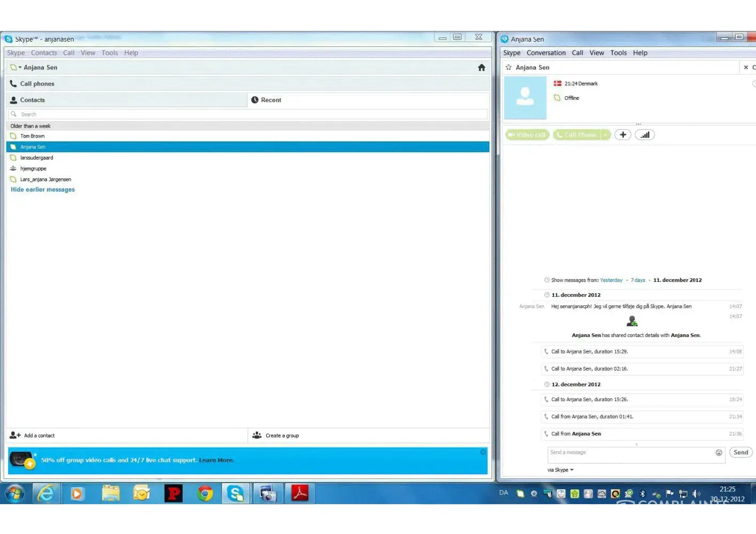The height and width of the screenshot is (534, 756).
Task: Click the plus button to add people
Action: tap(623, 135)
